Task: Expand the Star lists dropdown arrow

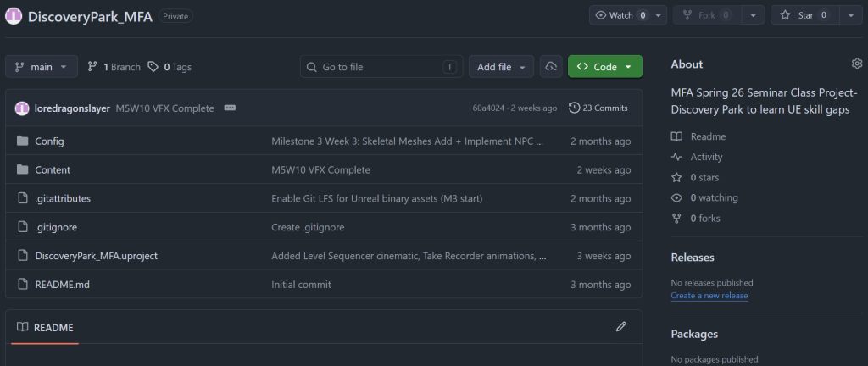Action: coord(850,15)
